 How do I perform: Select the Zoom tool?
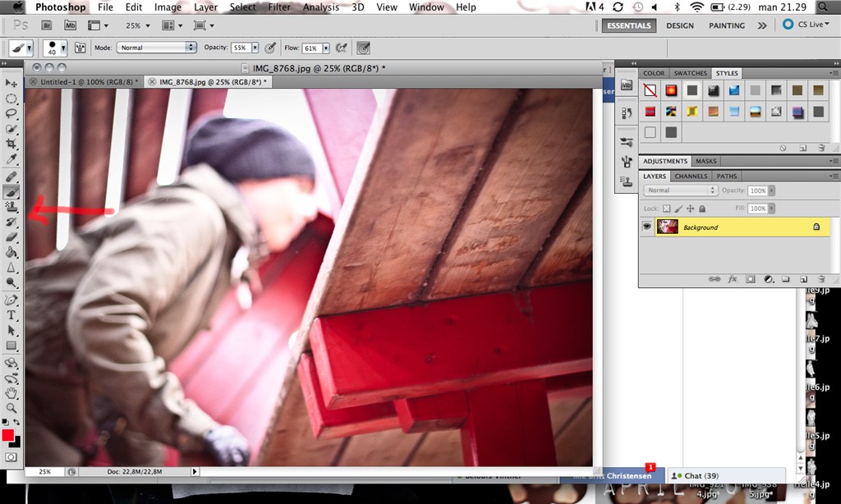(11, 408)
